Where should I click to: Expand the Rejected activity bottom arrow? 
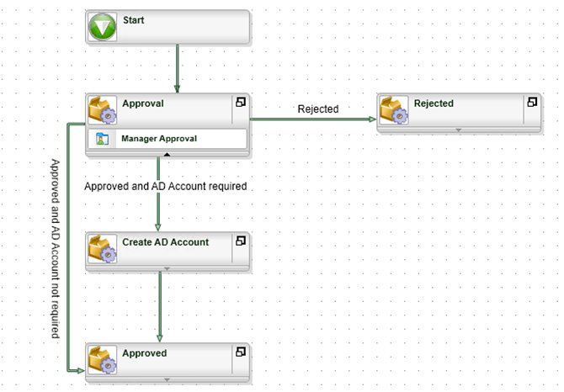coord(458,130)
